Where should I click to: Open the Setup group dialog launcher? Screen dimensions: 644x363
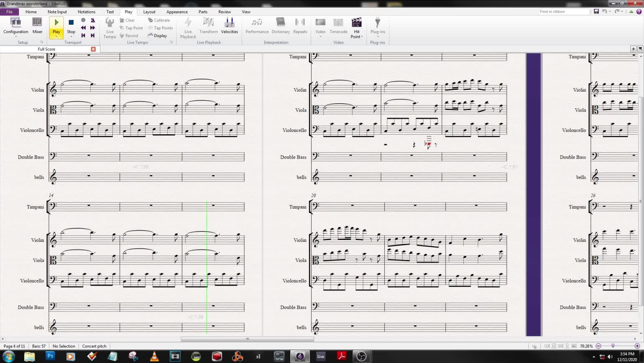coord(42,42)
